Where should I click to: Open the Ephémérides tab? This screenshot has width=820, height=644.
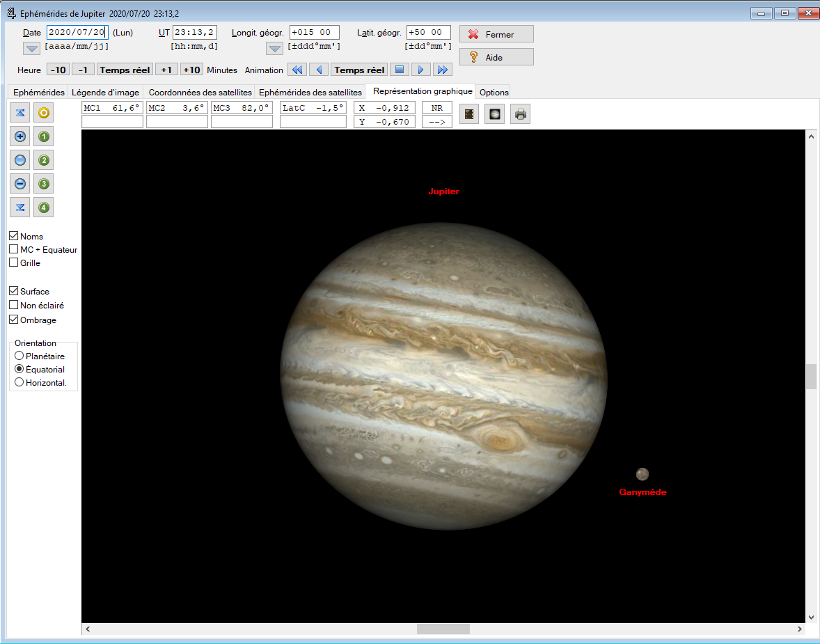click(x=39, y=92)
